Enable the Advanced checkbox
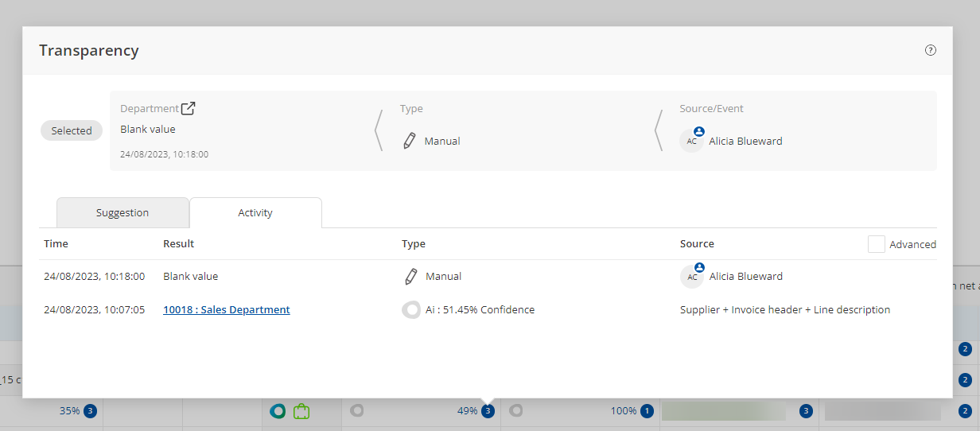This screenshot has width=980, height=431. click(x=876, y=244)
